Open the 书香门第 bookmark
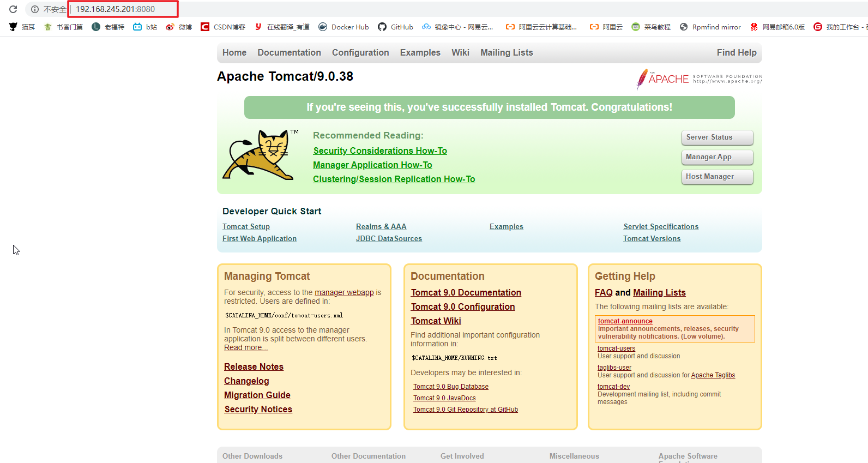868x463 pixels. (x=63, y=27)
